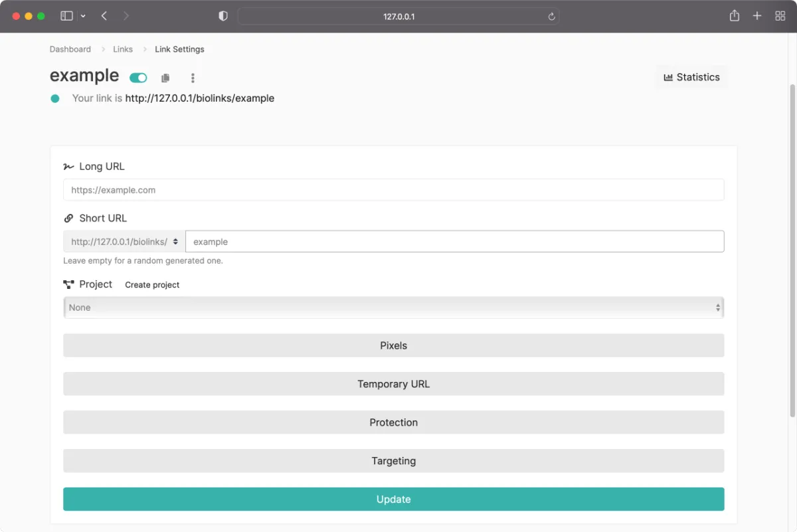Expand the sidebar chevron dropdown in toolbar

tap(83, 16)
